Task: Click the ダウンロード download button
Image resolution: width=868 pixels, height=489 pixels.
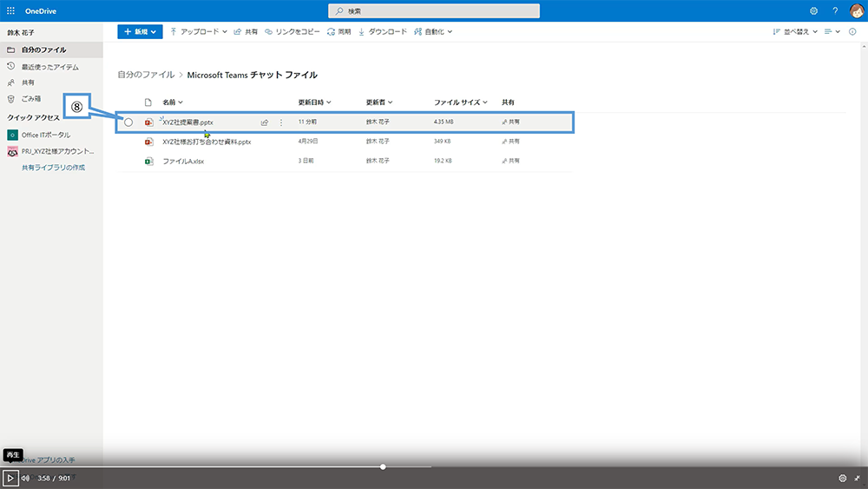Action: 383,31
